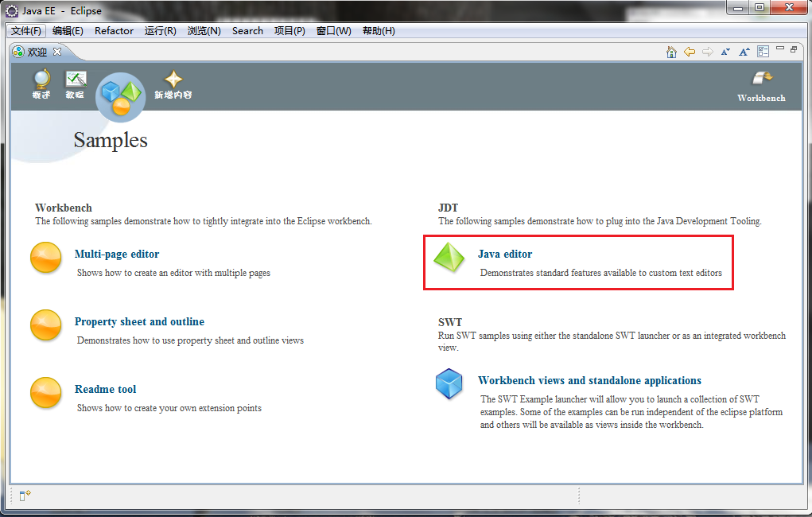Click text 'Demonstrates how to use property sheet and outline views'
The width and height of the screenshot is (812, 517).
(x=190, y=340)
